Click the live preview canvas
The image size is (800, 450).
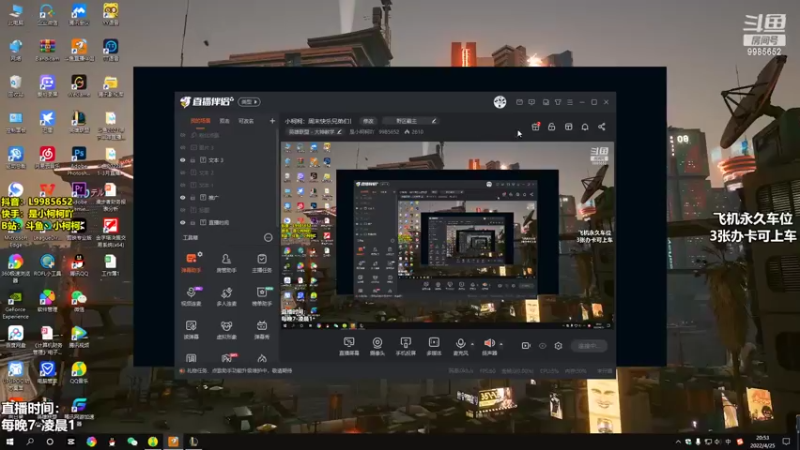point(447,235)
